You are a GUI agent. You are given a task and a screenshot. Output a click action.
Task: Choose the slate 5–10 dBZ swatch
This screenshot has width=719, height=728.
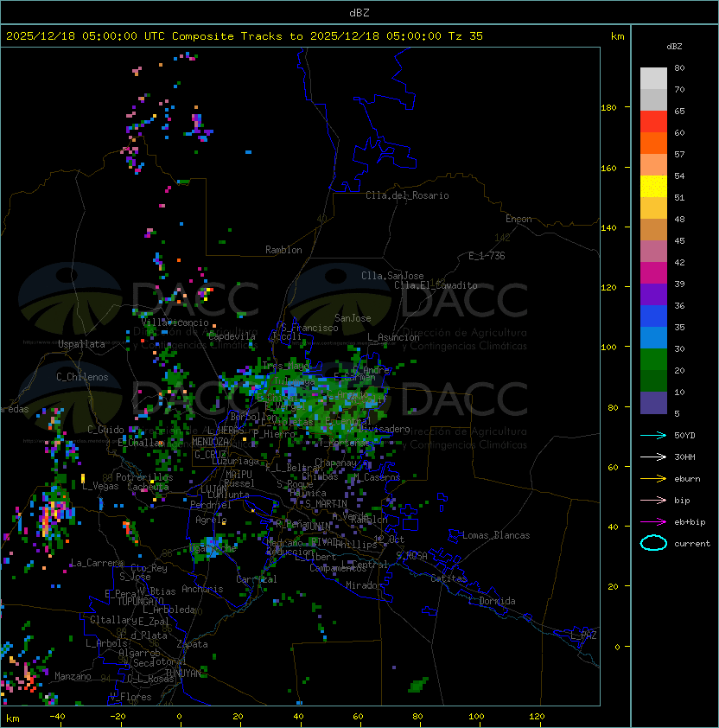tap(653, 403)
